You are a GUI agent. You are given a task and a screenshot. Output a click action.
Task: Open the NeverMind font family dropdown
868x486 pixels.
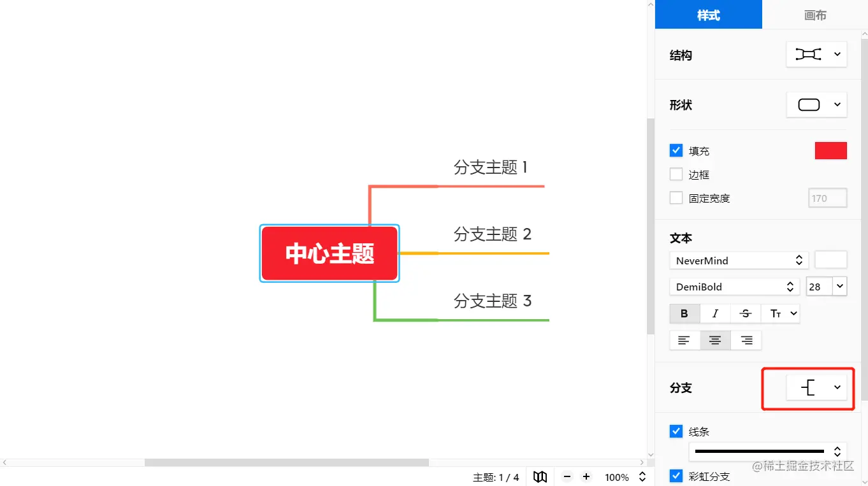739,261
